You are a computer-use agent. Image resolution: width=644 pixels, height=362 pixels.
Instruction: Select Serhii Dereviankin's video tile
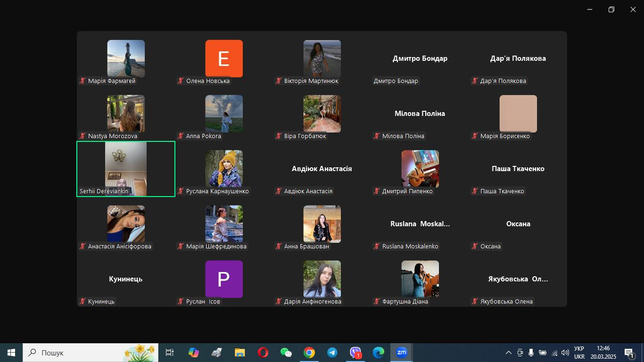click(126, 168)
